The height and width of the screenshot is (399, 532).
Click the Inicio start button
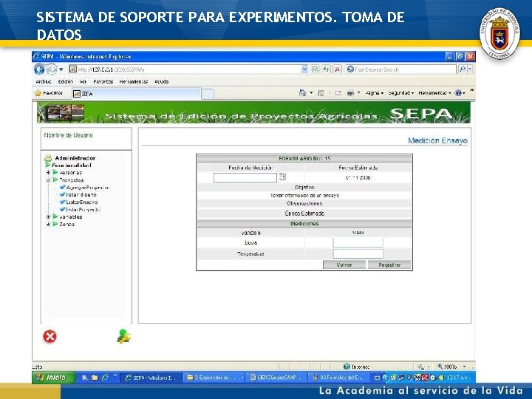coord(54,378)
